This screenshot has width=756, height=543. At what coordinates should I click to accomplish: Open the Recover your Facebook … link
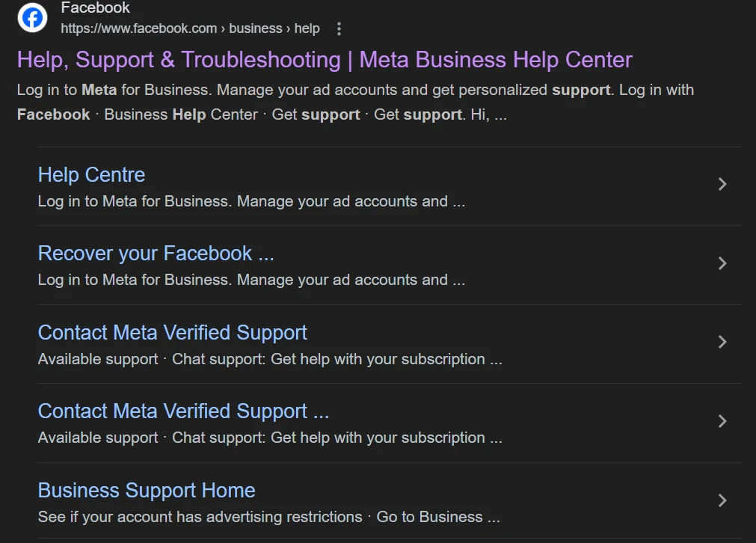click(x=156, y=254)
